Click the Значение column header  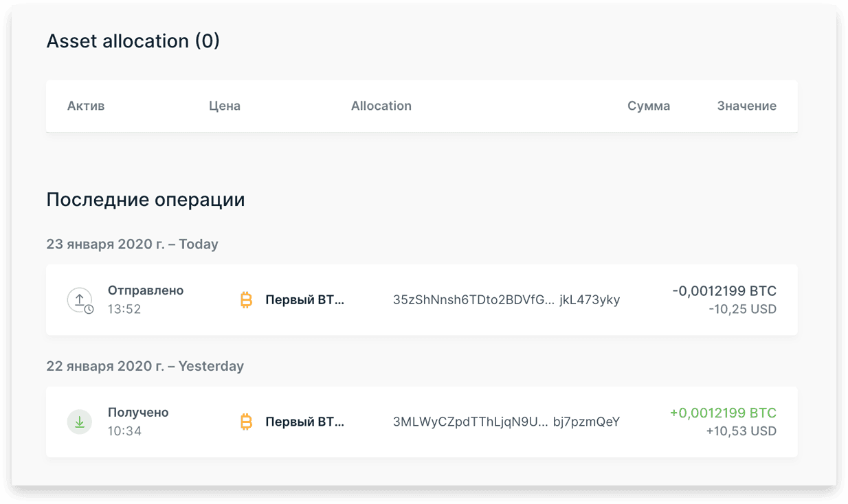click(x=747, y=106)
